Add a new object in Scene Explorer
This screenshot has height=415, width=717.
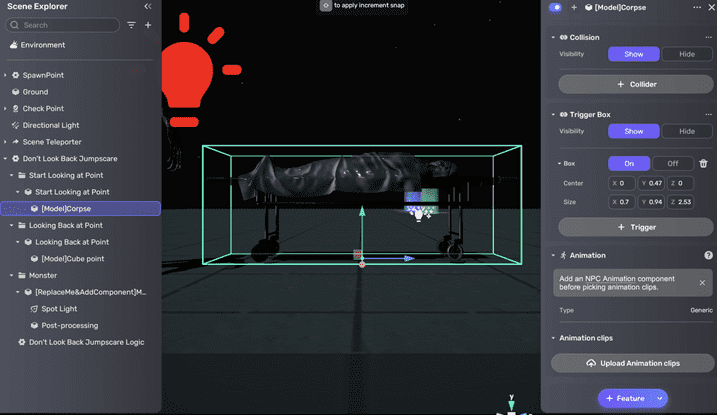(x=148, y=25)
